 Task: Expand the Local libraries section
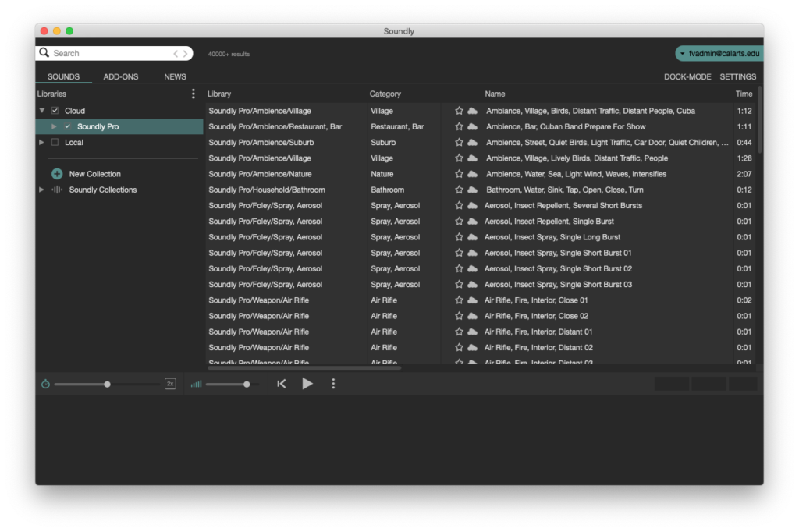pos(41,142)
